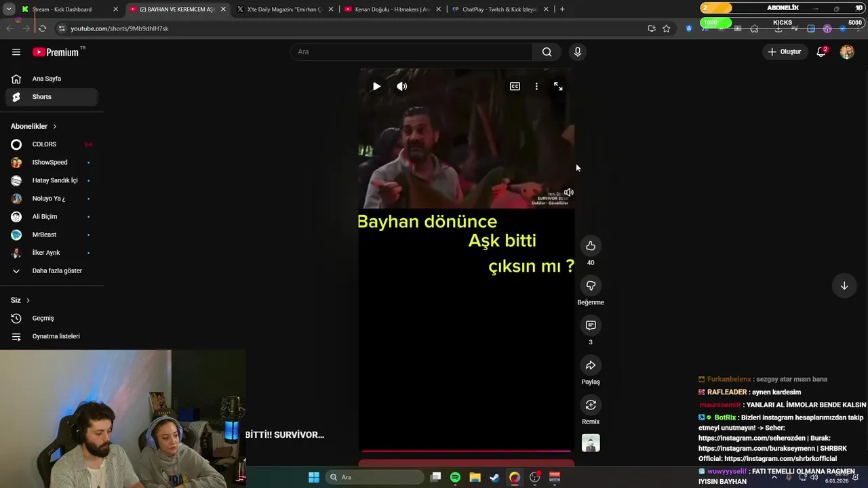Switch to X'te Daily Magazin tab
Image resolution: width=868 pixels, height=488 pixels.
pyautogui.click(x=285, y=9)
